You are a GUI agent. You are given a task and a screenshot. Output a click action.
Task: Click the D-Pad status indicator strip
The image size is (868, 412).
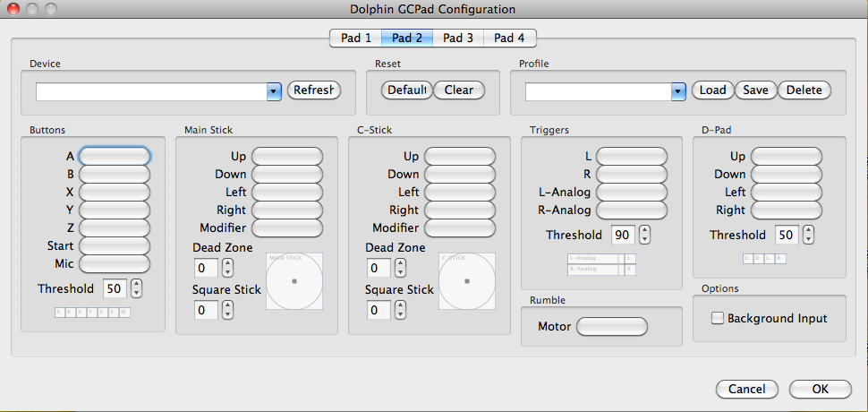(x=764, y=259)
